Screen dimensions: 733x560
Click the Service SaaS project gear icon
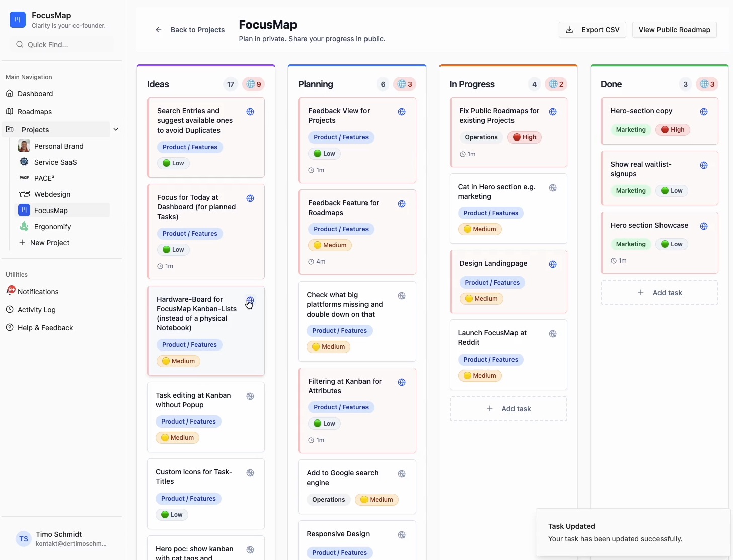coord(24,162)
